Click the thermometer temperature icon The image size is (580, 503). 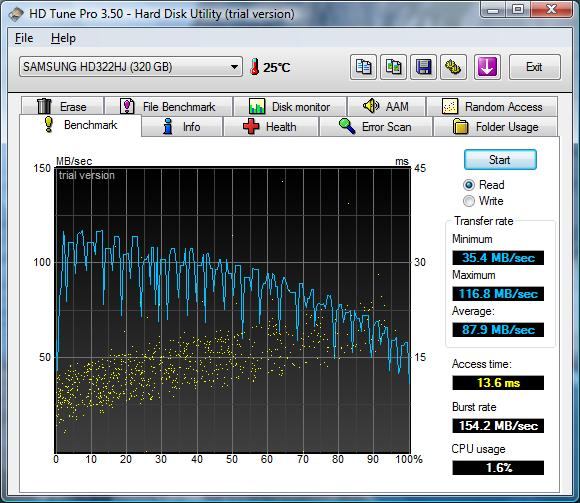(254, 67)
